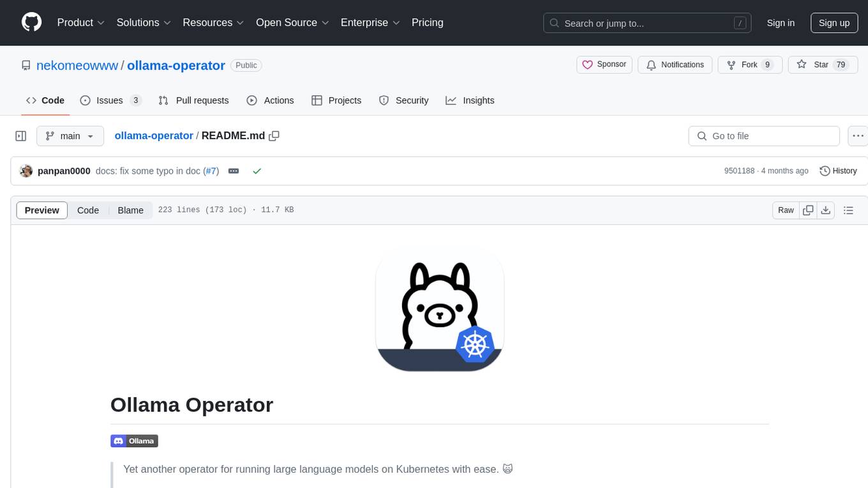Focus the Go to file field

point(764,136)
